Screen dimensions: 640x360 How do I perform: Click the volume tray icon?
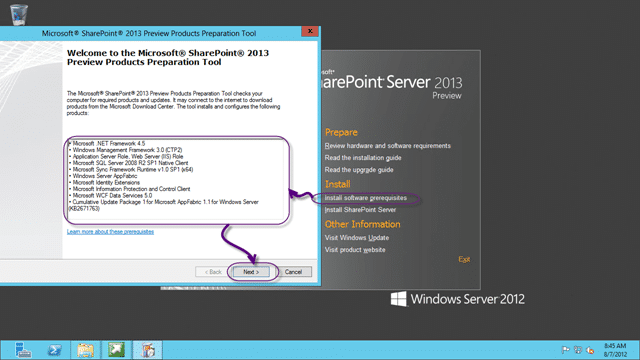(590, 350)
